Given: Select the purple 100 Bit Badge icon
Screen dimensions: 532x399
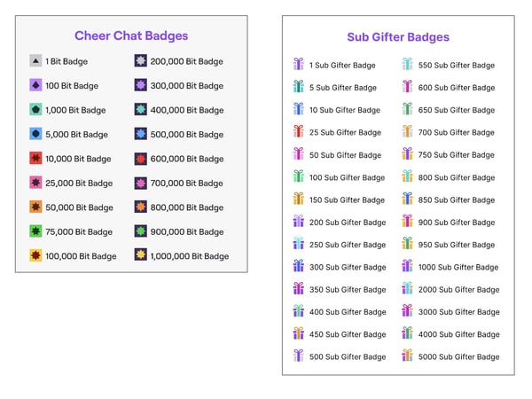Looking at the screenshot, I should (x=35, y=86).
